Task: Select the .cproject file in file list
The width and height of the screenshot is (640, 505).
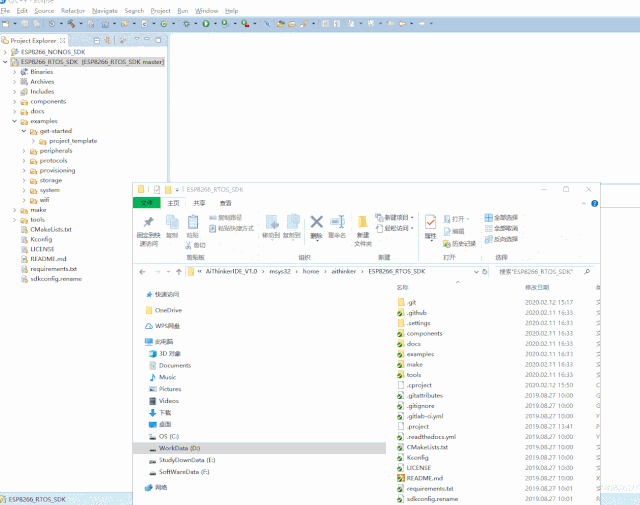Action: point(419,385)
